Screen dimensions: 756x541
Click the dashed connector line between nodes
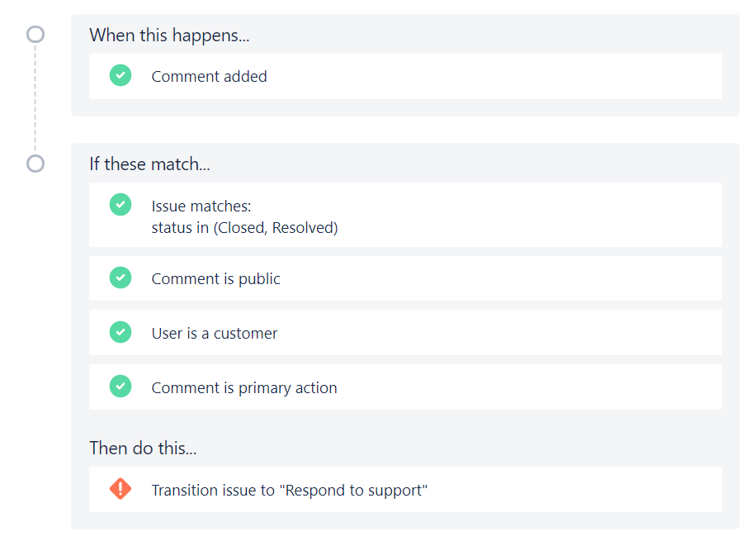click(35, 99)
